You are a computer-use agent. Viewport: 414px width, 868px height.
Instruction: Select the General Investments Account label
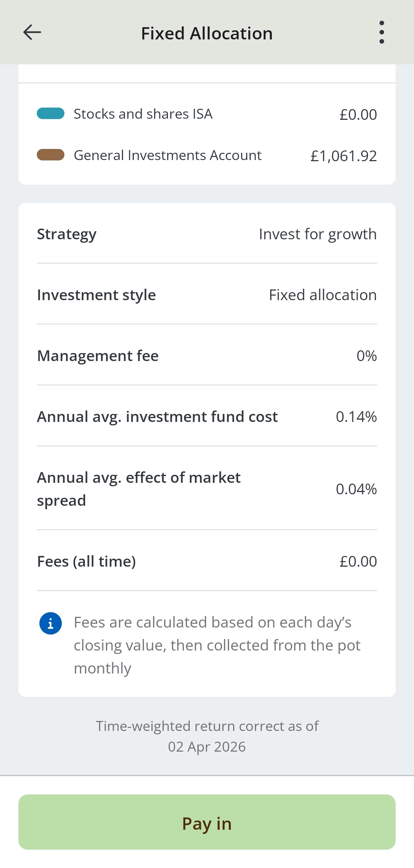click(x=168, y=155)
